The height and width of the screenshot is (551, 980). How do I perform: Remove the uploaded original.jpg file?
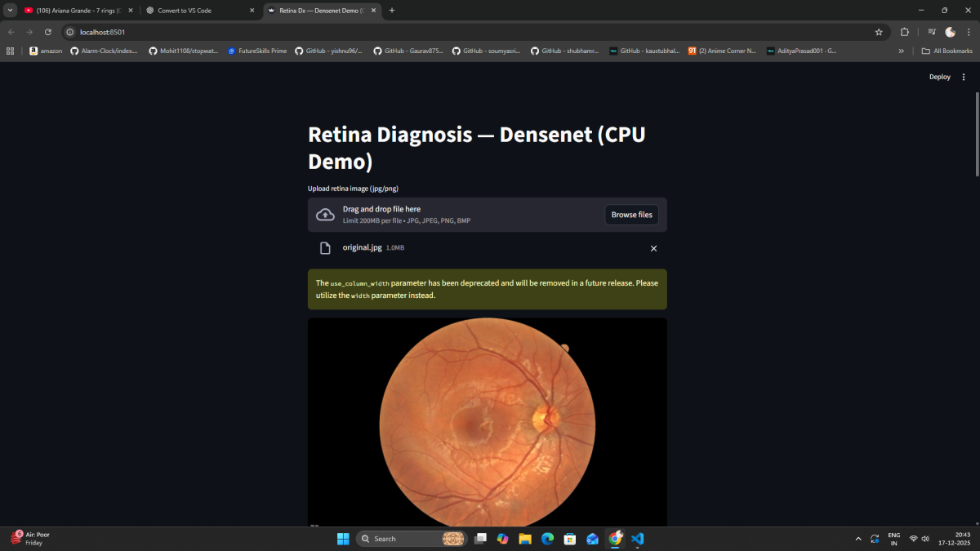[x=653, y=248]
